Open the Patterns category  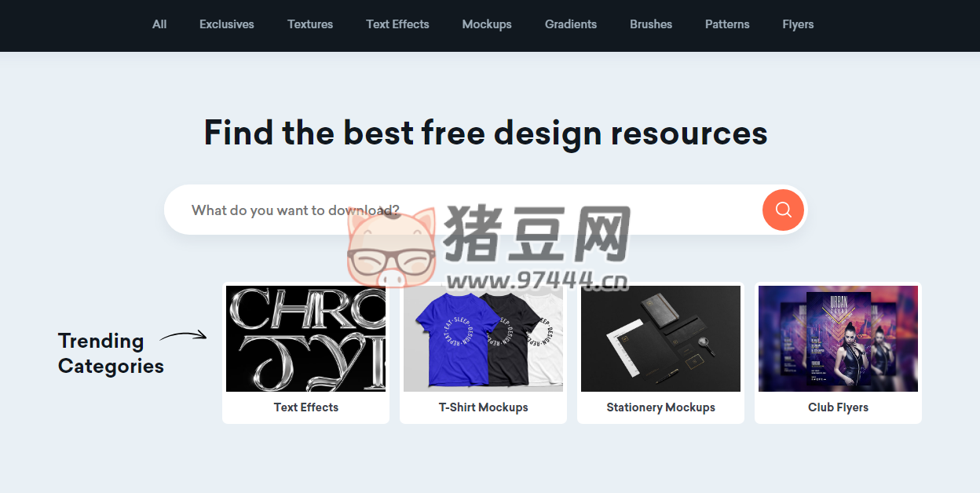727,24
